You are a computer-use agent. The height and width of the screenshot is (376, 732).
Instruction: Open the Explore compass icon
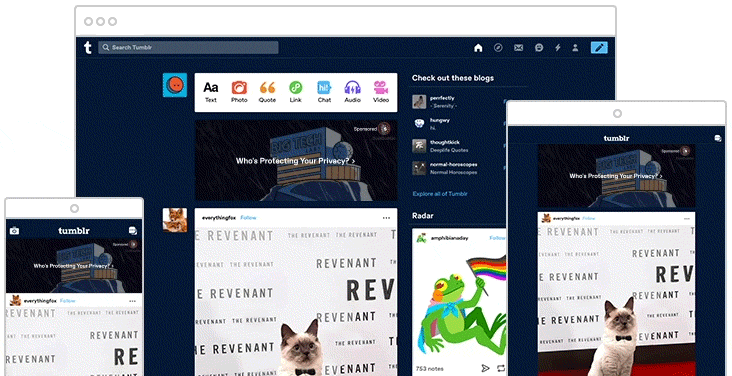(x=498, y=48)
